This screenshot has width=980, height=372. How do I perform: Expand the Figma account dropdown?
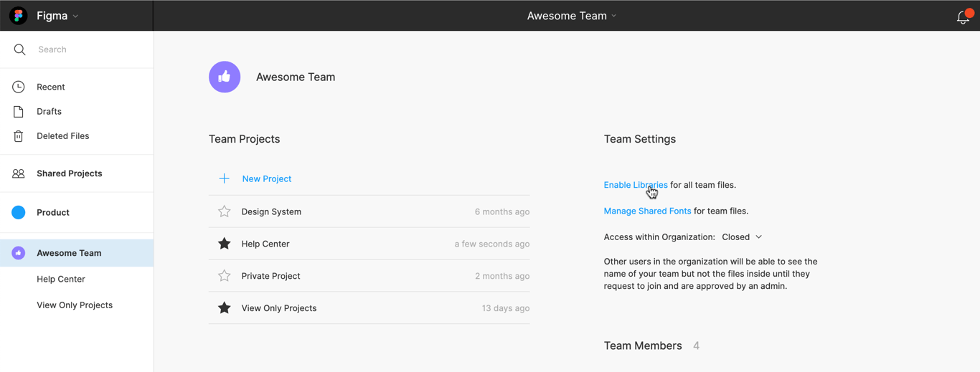(75, 16)
